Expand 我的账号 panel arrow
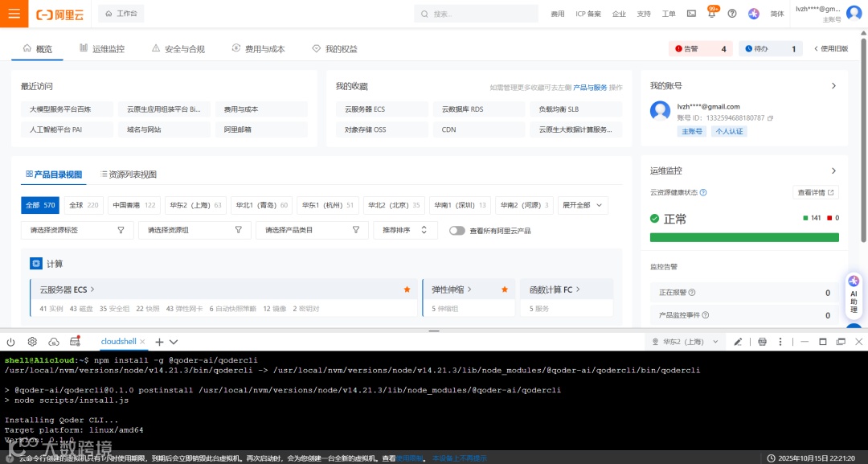 [833, 86]
